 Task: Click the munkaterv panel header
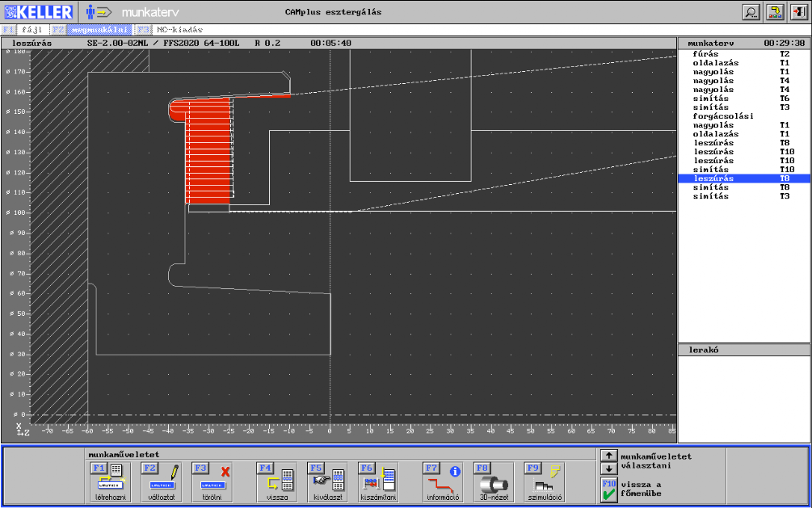744,43
